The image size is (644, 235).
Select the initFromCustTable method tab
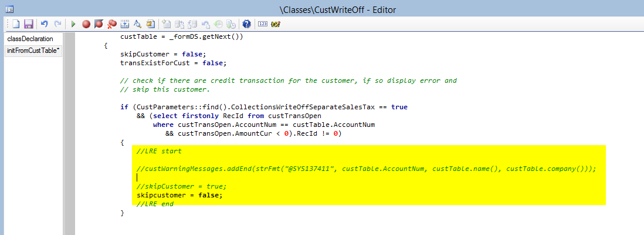coord(33,51)
